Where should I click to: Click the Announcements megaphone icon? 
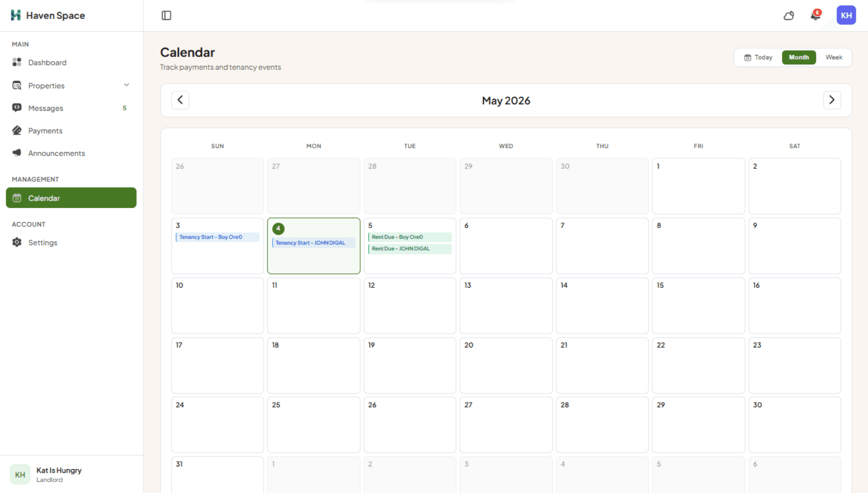17,153
